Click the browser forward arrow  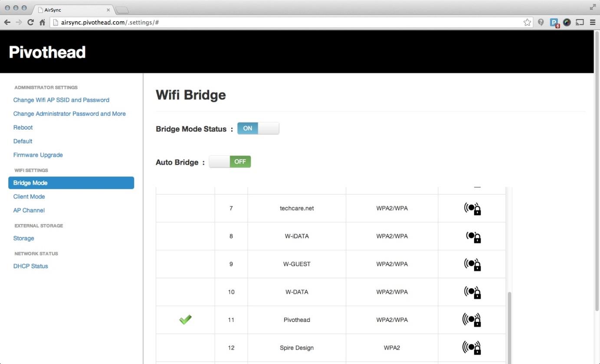(19, 22)
